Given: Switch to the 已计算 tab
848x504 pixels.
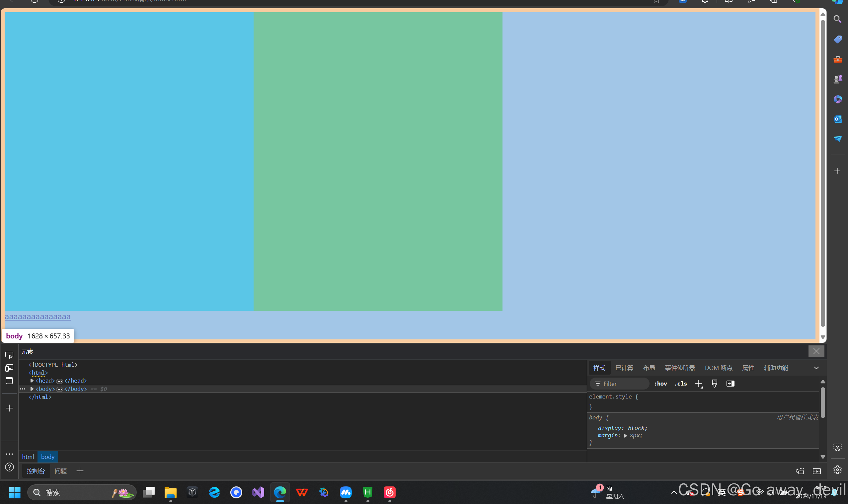Looking at the screenshot, I should coord(624,368).
